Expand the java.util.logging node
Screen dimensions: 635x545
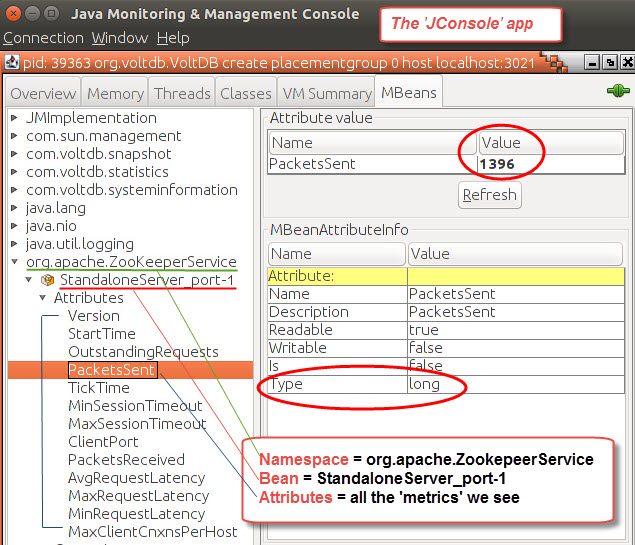[14, 244]
